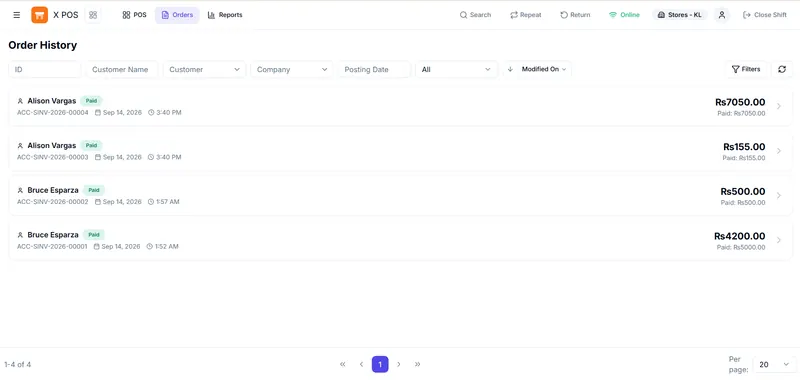The height and width of the screenshot is (380, 800).
Task: Select page 1 in pagination
Action: tap(380, 364)
